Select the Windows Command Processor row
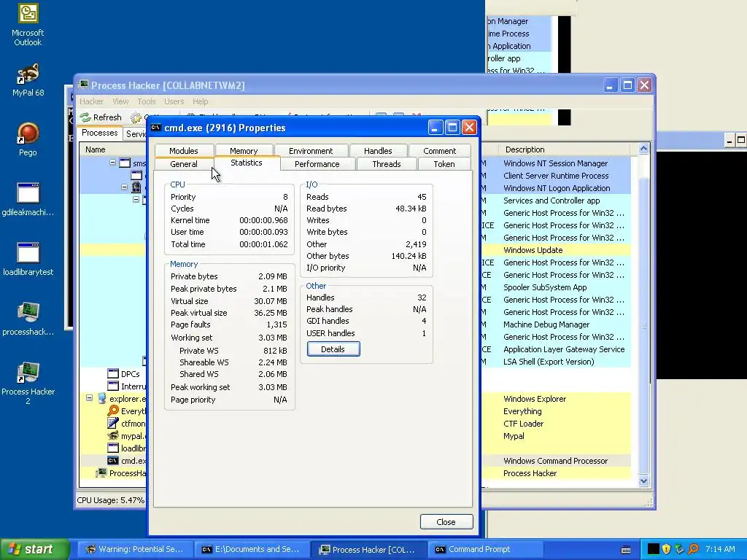 point(555,461)
